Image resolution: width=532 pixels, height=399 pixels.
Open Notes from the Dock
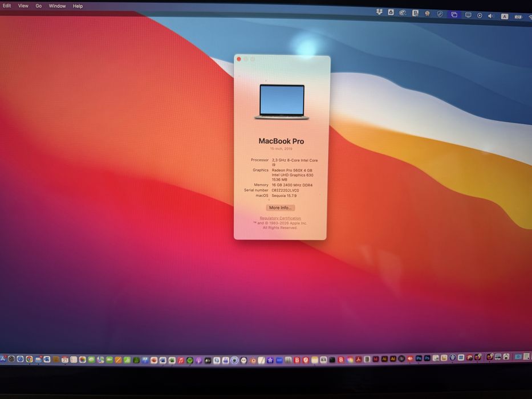click(x=315, y=360)
